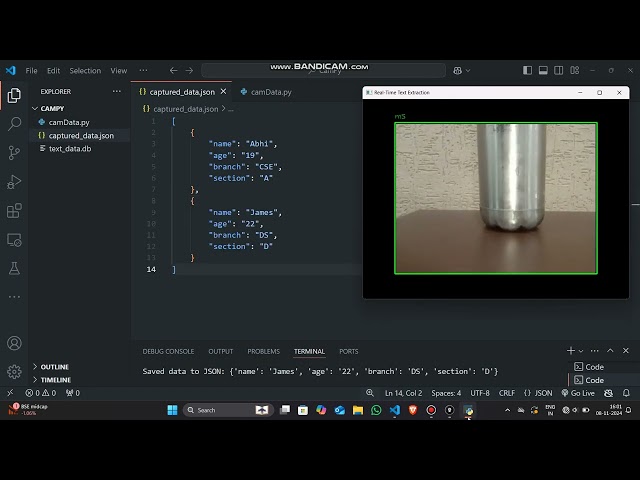Open the Windows Start menu
The height and width of the screenshot is (480, 640).
[x=172, y=410]
